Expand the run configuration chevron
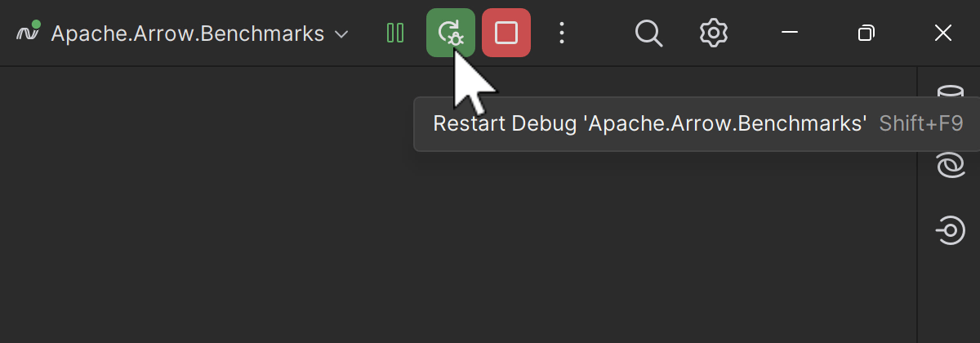Screen dimensions: 980x343 (342, 34)
